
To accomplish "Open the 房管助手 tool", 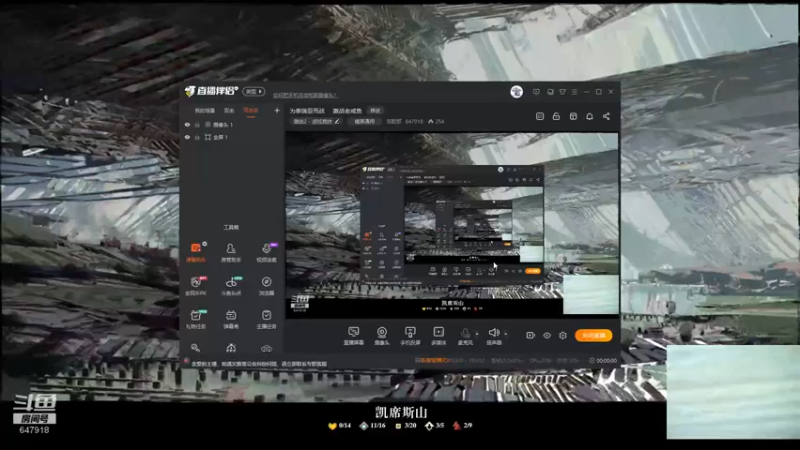I will coord(231,252).
